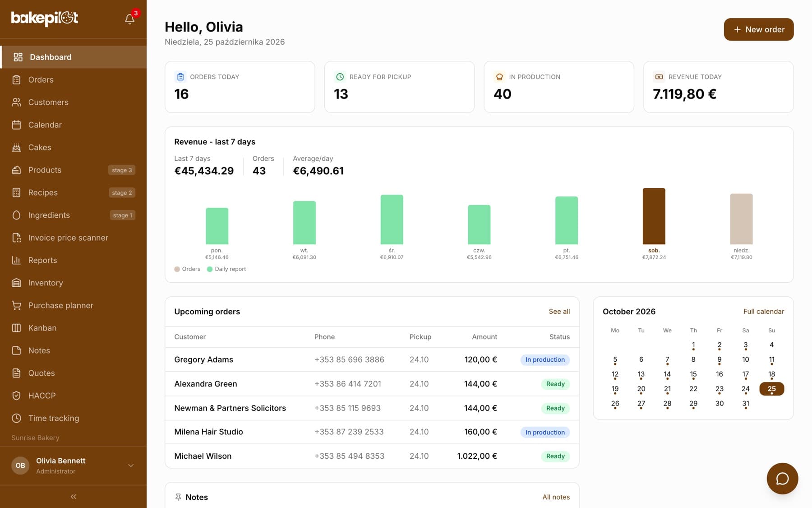
Task: Click the Calendar icon in sidebar
Action: 16,125
